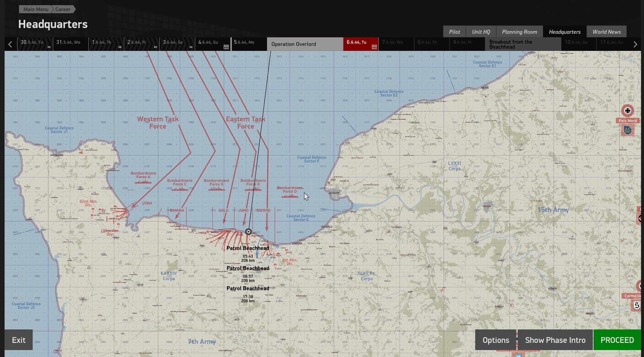Screen dimensions: 644x357
Task: Click fast-forward icon on 30.5.44 Tuesday
Action: click(49, 47)
